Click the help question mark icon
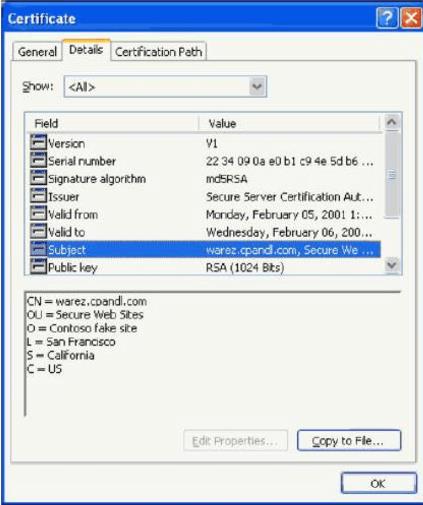 coord(387,18)
